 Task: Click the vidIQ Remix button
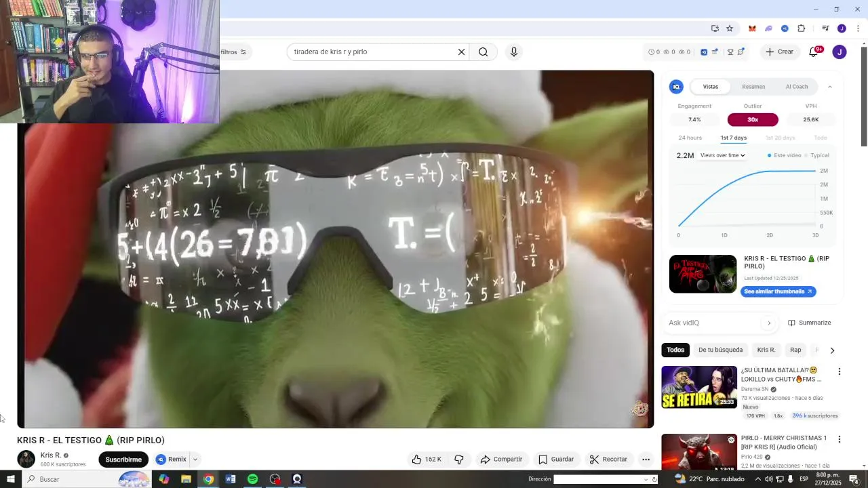pyautogui.click(x=172, y=459)
